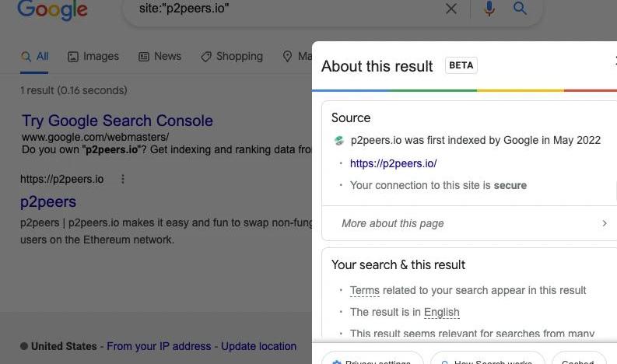This screenshot has width=617, height=364.
Task: Click the Images tab icon
Action: [73, 57]
